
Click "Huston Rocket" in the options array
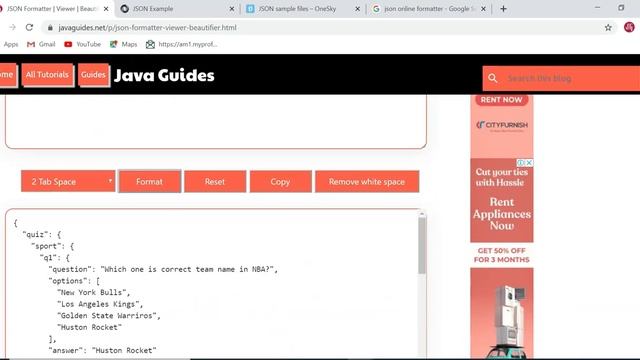click(89, 327)
